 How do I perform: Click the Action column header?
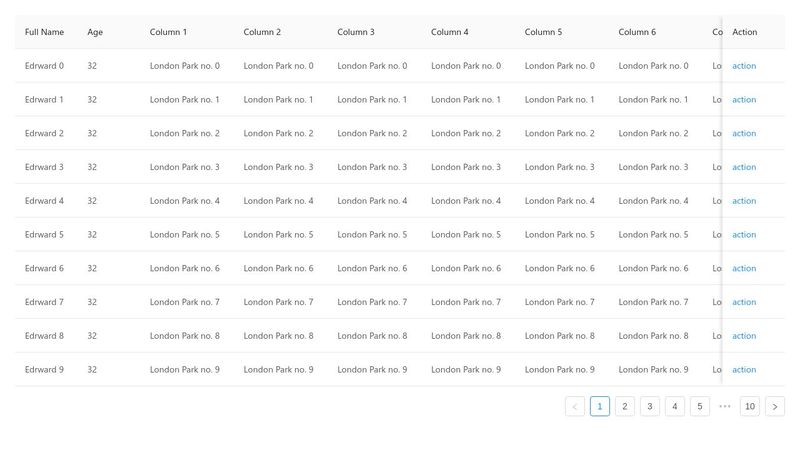click(744, 32)
